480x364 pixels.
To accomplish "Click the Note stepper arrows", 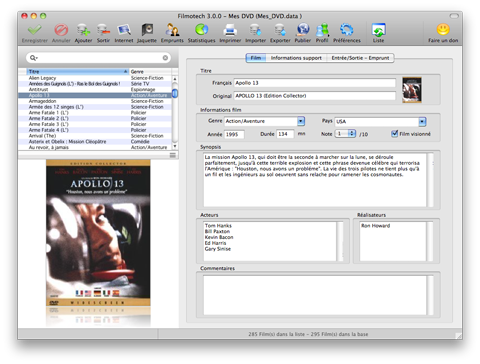I will tap(352, 134).
